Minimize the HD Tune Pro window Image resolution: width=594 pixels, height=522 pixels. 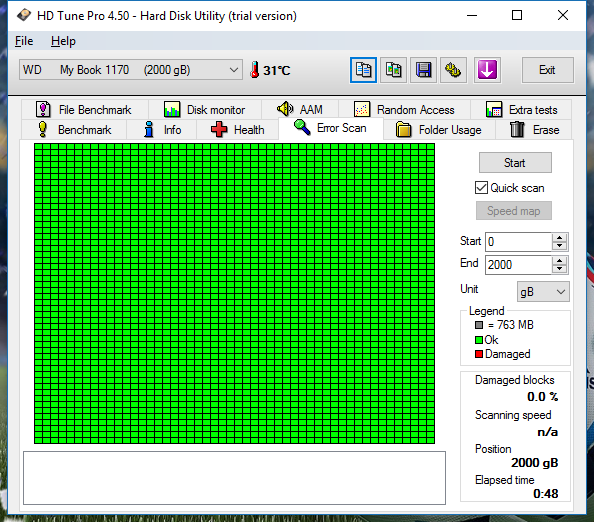(472, 16)
